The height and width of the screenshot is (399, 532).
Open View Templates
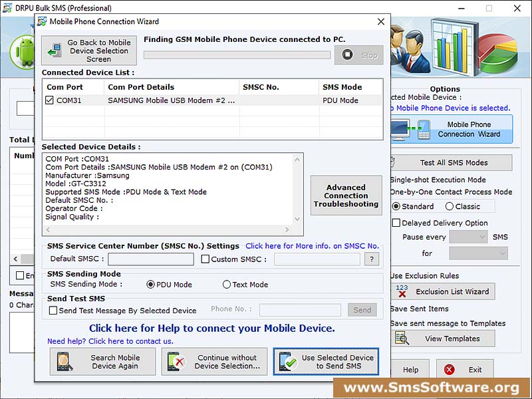tap(443, 338)
